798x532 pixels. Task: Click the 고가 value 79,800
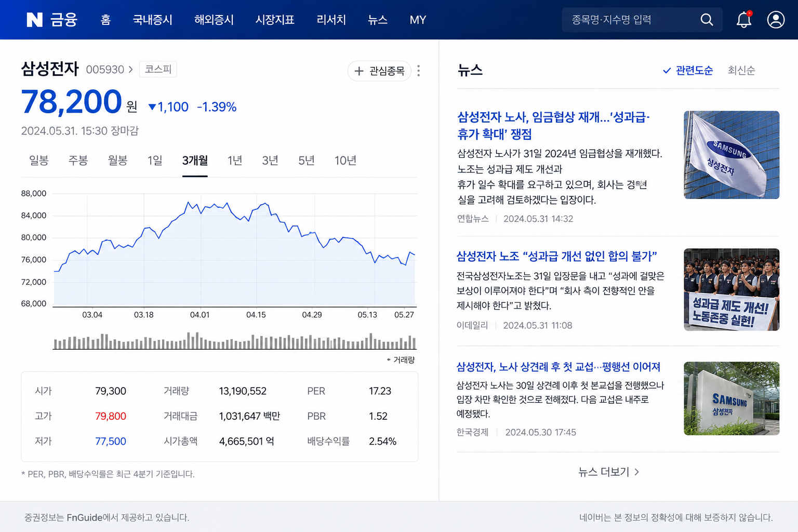point(111,416)
